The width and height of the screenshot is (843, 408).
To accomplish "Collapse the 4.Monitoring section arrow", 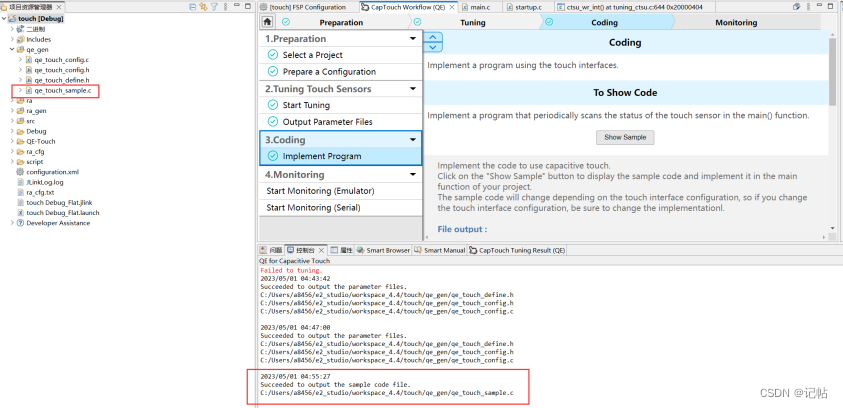I will click(x=413, y=175).
